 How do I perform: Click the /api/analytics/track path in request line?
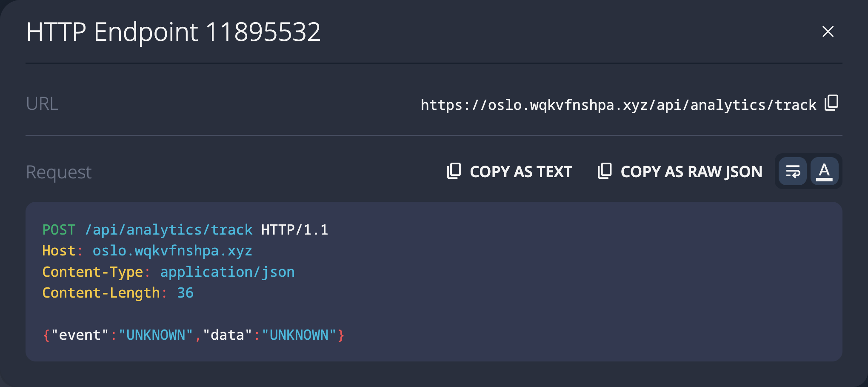coord(168,230)
